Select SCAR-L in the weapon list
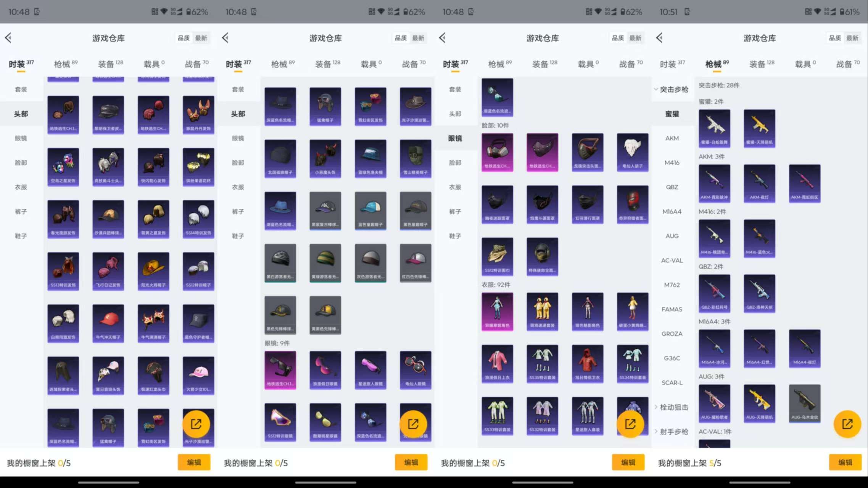The width and height of the screenshot is (868, 488). point(672,383)
